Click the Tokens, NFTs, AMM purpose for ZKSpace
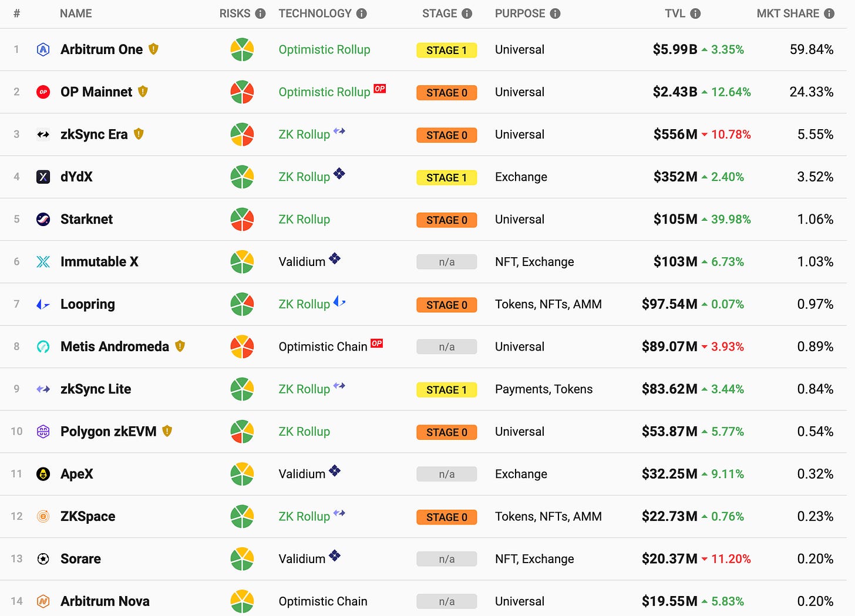Screen dimensions: 855x616 [x=548, y=516]
